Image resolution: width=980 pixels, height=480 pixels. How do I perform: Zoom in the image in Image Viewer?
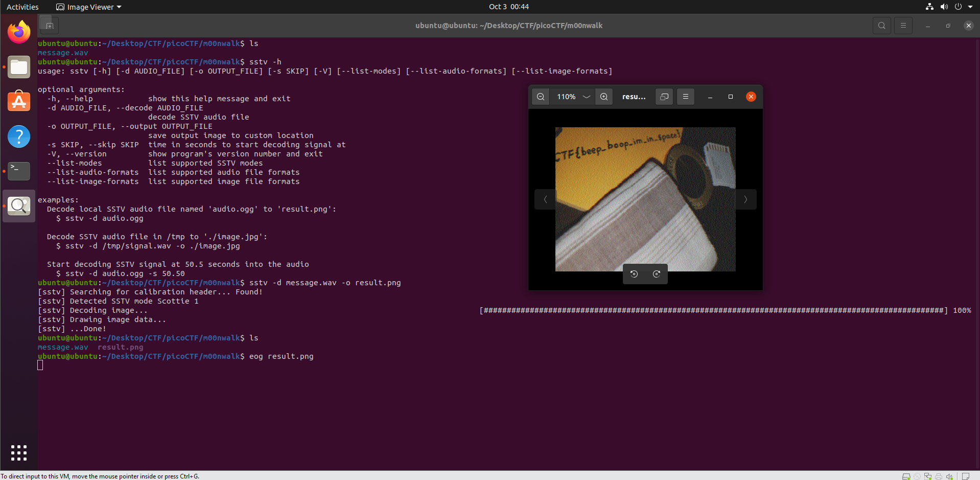point(604,97)
